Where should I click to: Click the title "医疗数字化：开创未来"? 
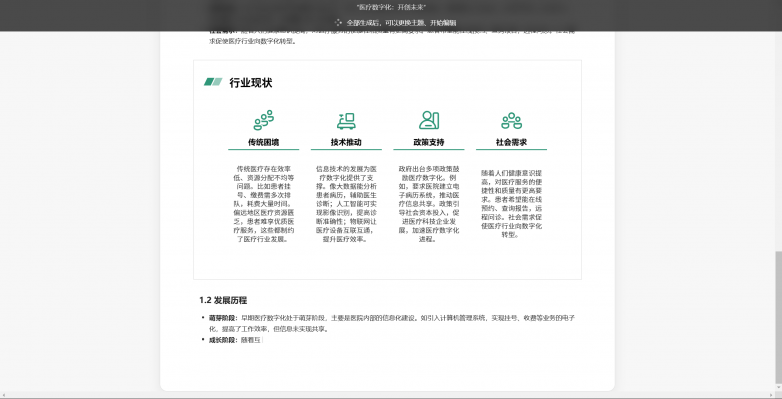391,7
